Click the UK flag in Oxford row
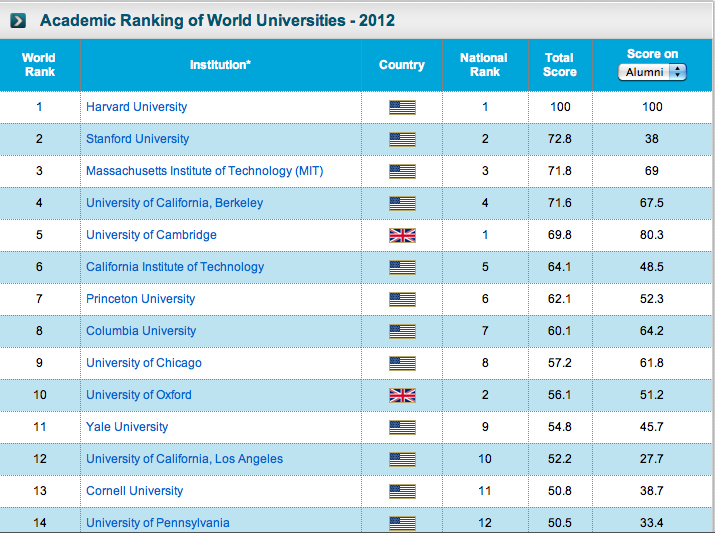The width and height of the screenshot is (715, 533). 402,395
